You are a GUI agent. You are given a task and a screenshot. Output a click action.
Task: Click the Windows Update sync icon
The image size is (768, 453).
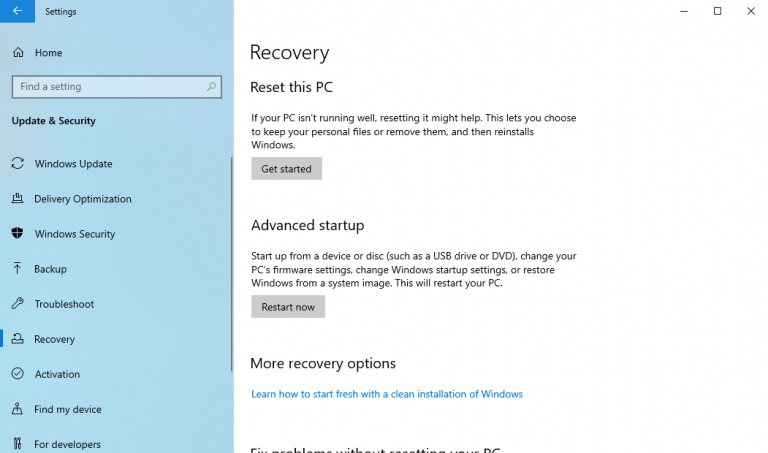pos(18,164)
